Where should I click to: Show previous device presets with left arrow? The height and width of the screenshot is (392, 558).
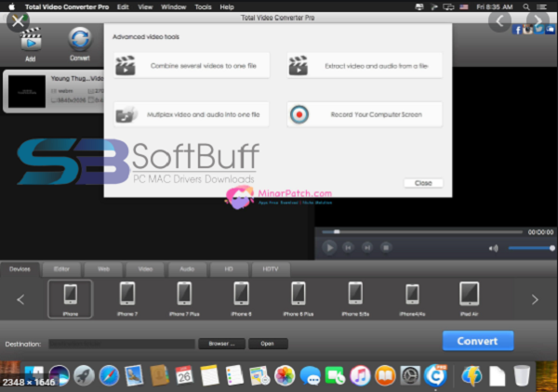coord(20,299)
